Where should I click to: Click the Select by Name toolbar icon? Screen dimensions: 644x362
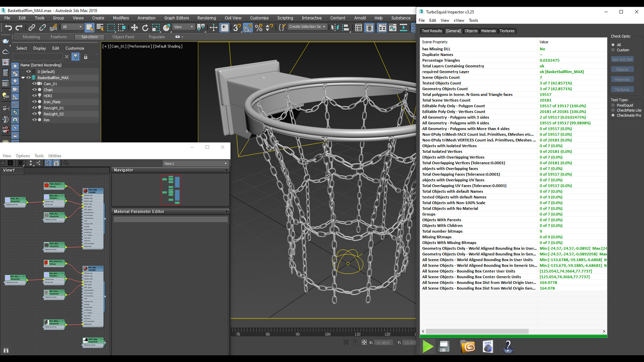click(100, 27)
